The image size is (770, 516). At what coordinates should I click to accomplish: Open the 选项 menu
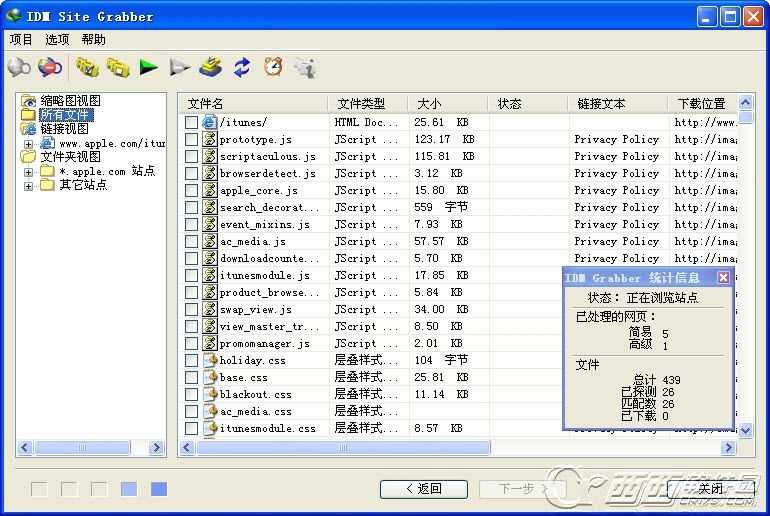pos(57,39)
